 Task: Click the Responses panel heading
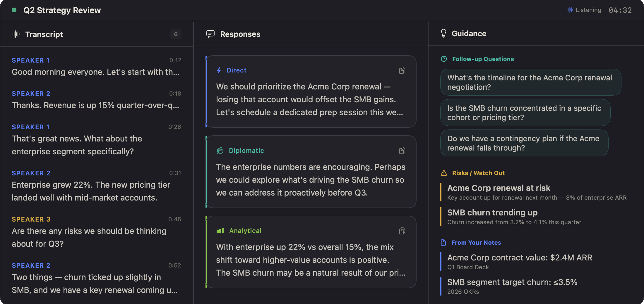(x=240, y=34)
